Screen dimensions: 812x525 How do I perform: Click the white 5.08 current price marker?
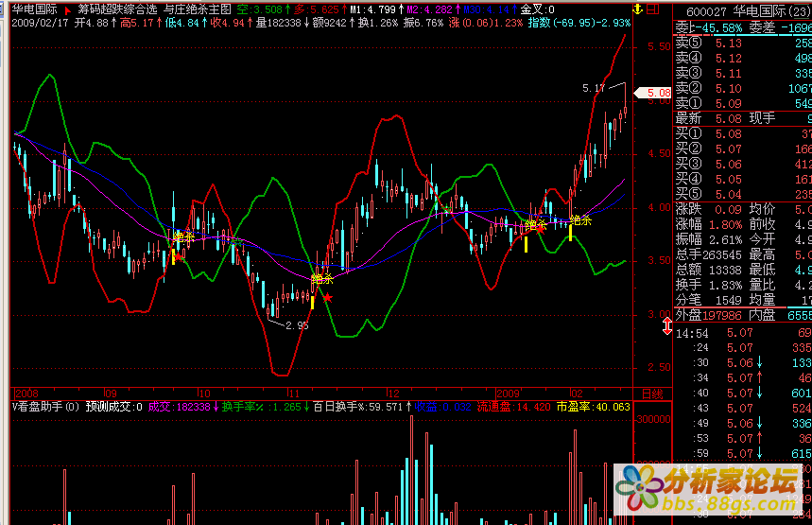(x=653, y=93)
